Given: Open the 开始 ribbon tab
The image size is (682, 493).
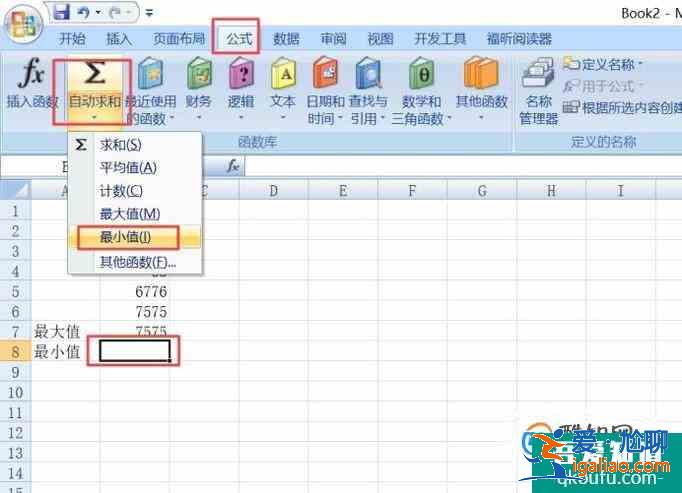Looking at the screenshot, I should tap(72, 39).
